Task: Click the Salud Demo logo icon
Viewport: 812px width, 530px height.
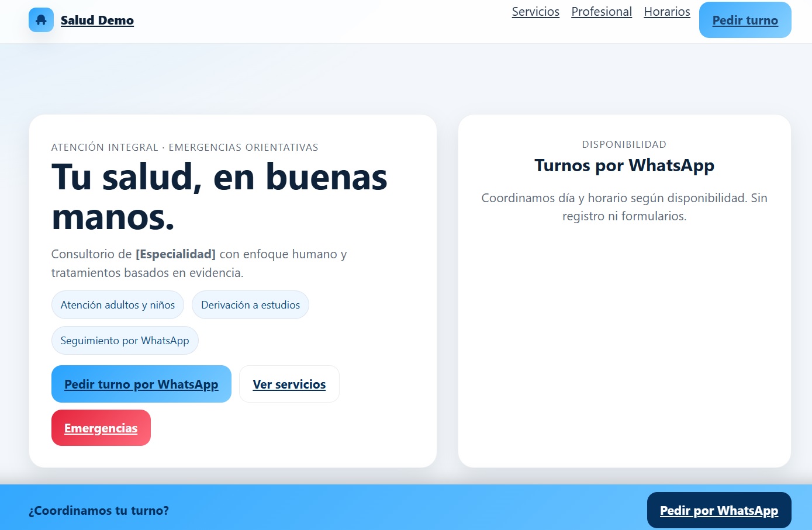Action: [x=41, y=19]
